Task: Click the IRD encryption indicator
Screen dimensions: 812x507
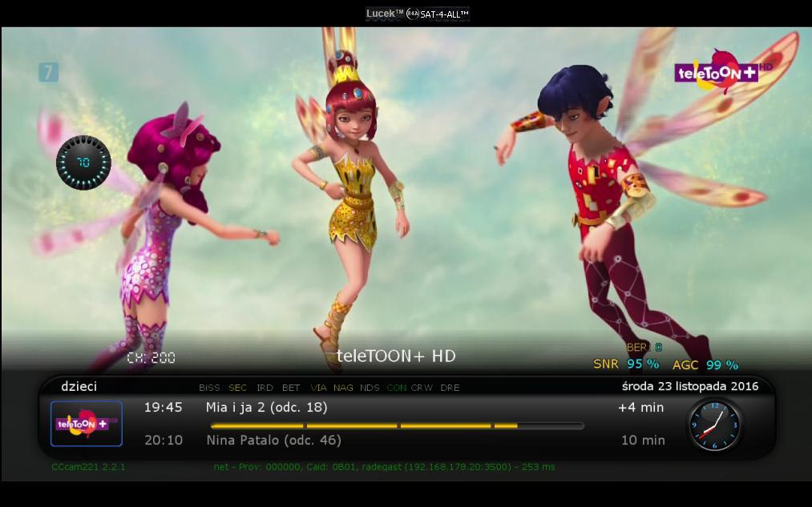Action: (265, 388)
